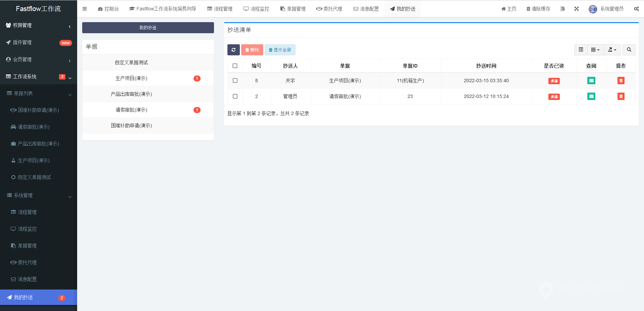The width and height of the screenshot is (644, 311).
Task: Select the checkbox for record 8
Action: click(x=235, y=81)
